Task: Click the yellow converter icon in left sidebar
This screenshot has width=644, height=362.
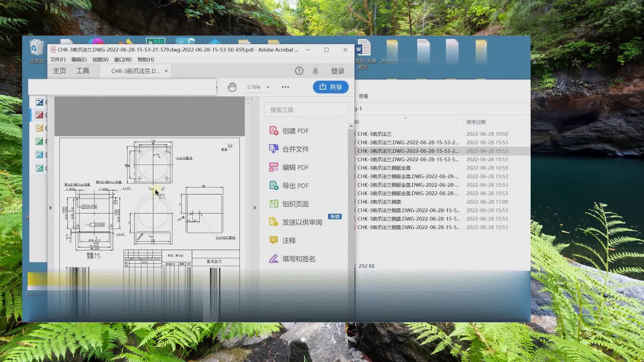Action: click(x=40, y=128)
